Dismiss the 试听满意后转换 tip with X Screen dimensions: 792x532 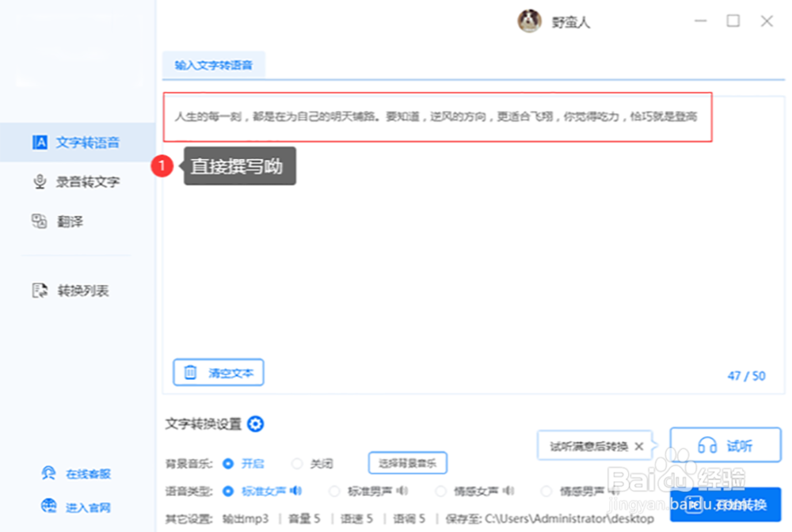click(x=640, y=446)
